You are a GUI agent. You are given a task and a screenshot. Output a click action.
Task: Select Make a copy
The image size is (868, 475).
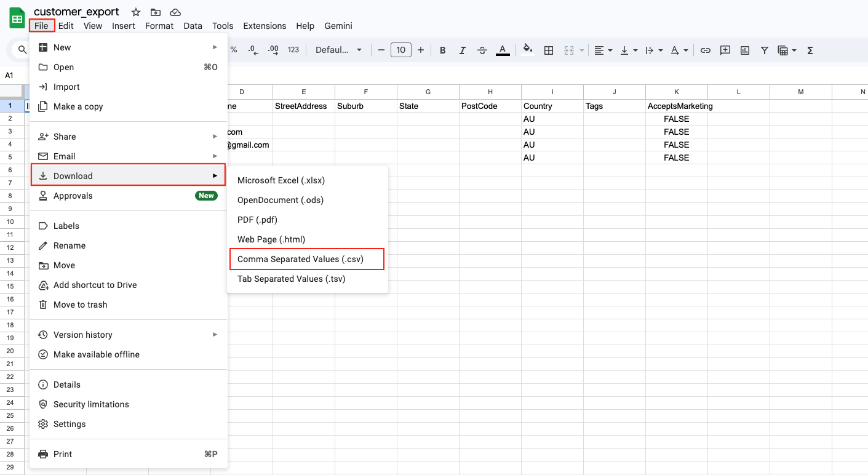(129, 106)
